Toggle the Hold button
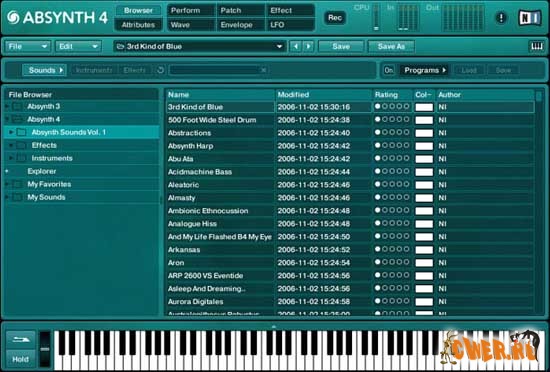Screen dimensions: 550x372 pos(20,359)
